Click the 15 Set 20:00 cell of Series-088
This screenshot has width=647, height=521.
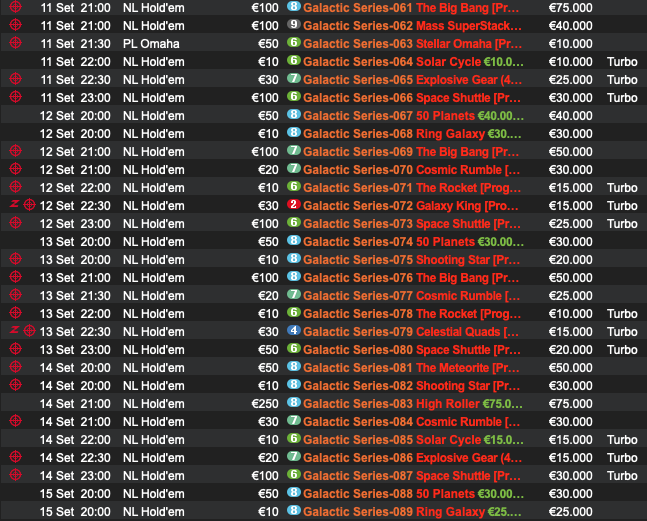click(76, 494)
